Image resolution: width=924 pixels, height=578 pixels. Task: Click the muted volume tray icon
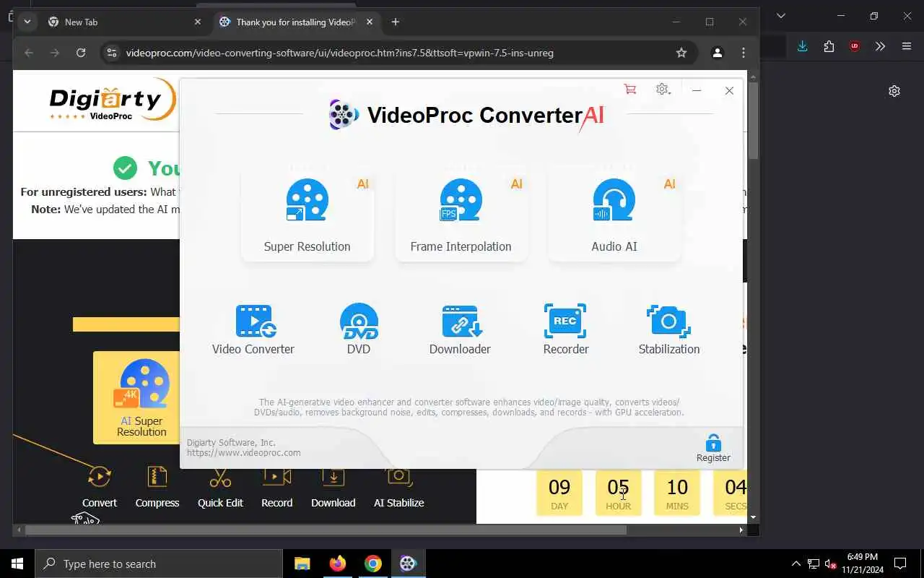pyautogui.click(x=831, y=564)
